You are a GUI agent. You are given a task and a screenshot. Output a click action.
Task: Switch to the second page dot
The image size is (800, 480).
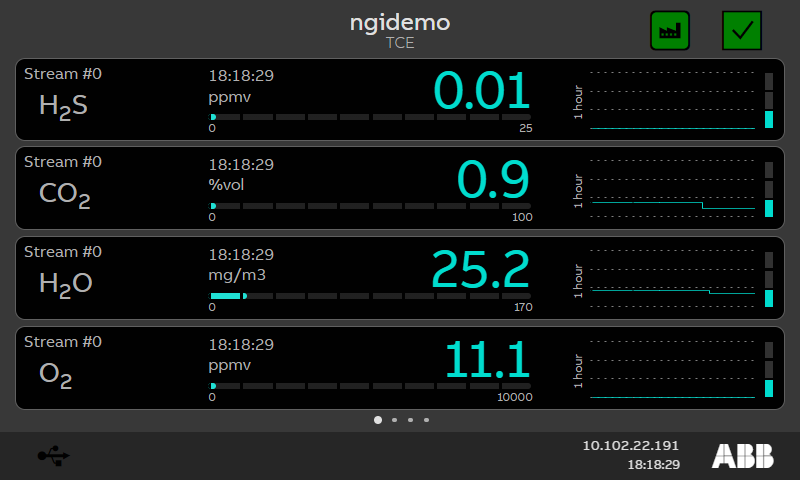[395, 420]
